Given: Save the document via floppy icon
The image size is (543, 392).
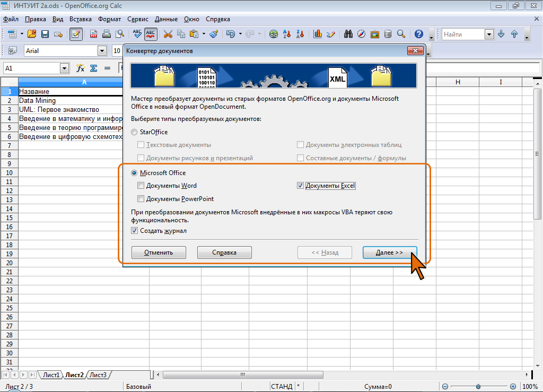Looking at the screenshot, I should tap(45, 34).
